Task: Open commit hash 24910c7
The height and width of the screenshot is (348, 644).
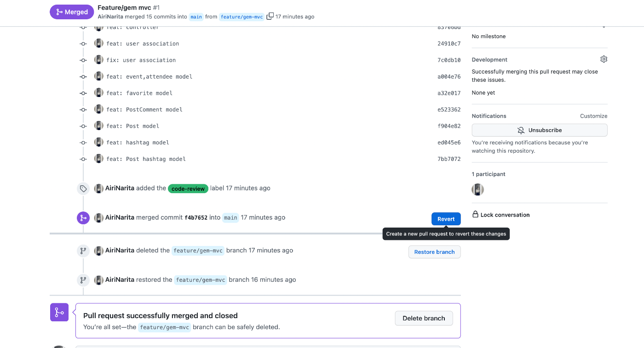Action: (448, 44)
